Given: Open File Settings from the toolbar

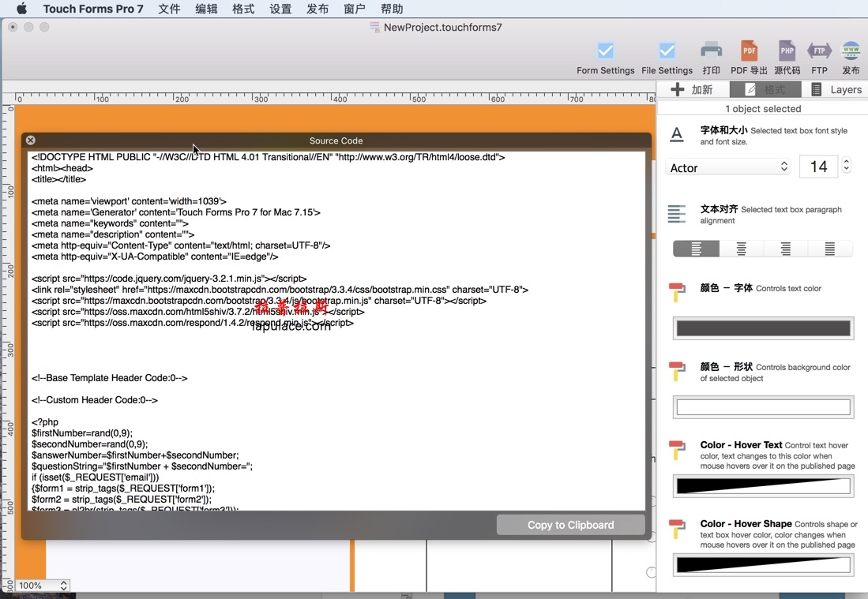Looking at the screenshot, I should 667,58.
